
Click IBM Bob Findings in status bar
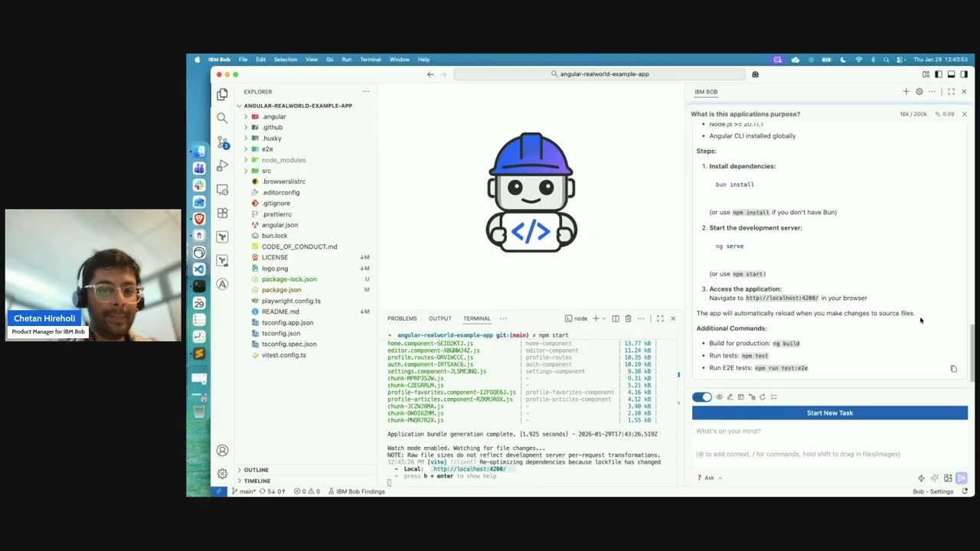tap(356, 491)
